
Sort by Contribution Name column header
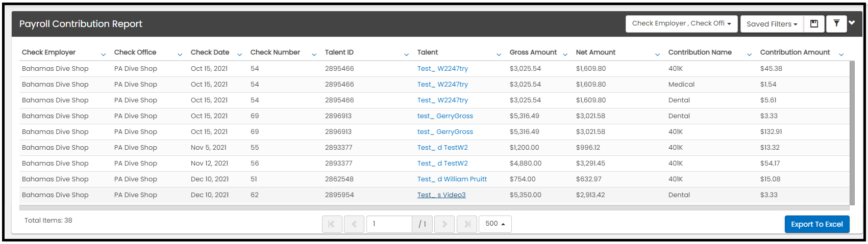click(x=700, y=52)
